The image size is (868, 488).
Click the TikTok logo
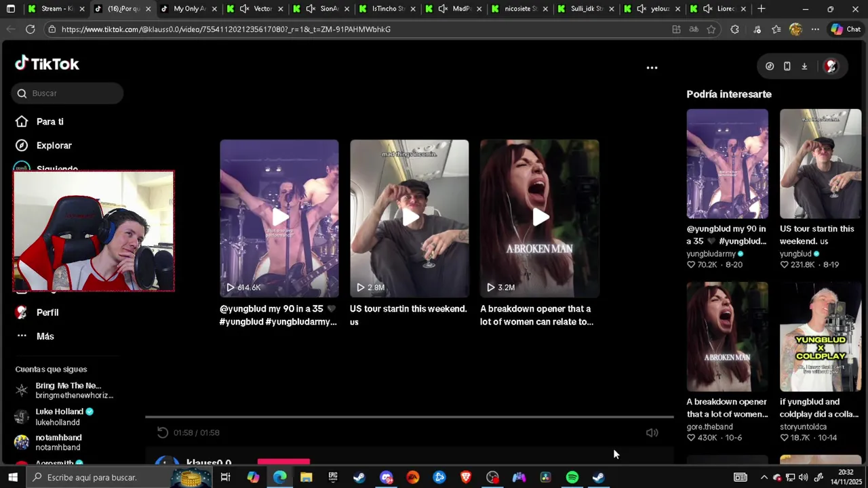click(47, 64)
